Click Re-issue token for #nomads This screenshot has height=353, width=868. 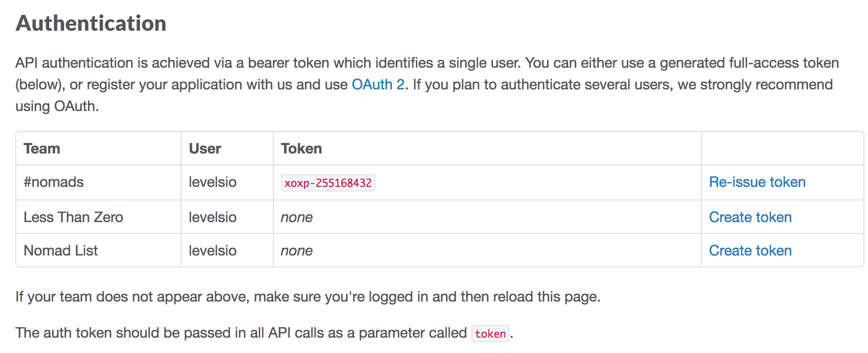click(757, 182)
